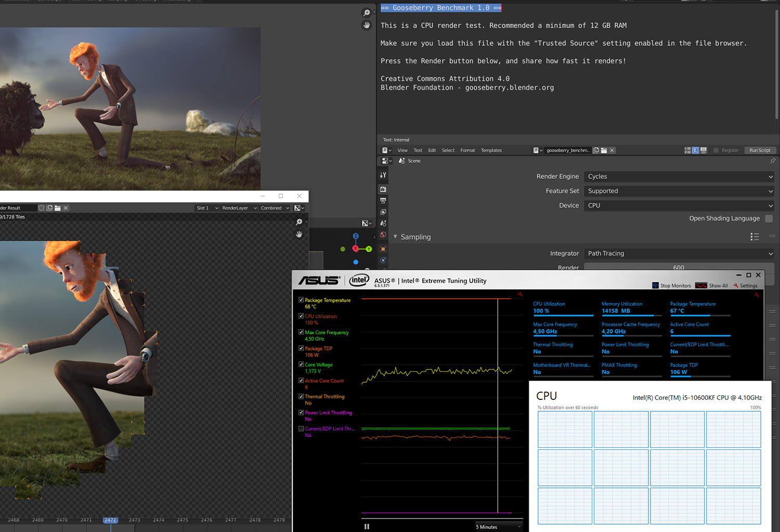Unlink the gooseberry_benchm text with the X icon
The width and height of the screenshot is (780, 532).
point(612,150)
